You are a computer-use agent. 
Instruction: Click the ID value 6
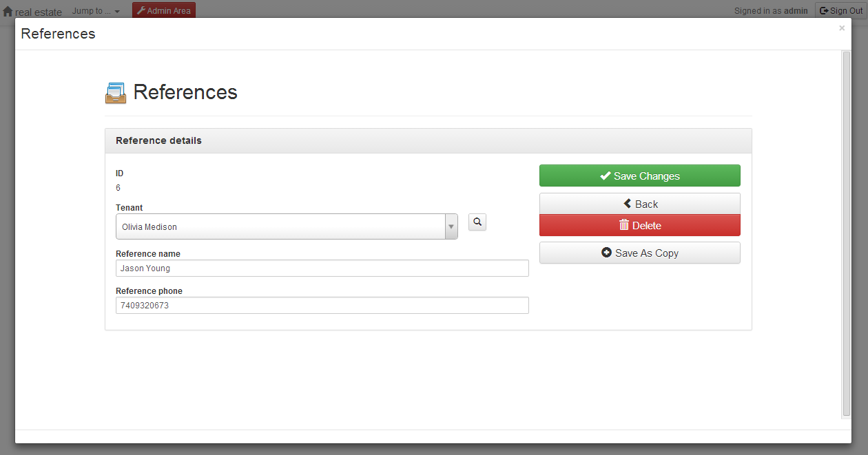(x=118, y=188)
